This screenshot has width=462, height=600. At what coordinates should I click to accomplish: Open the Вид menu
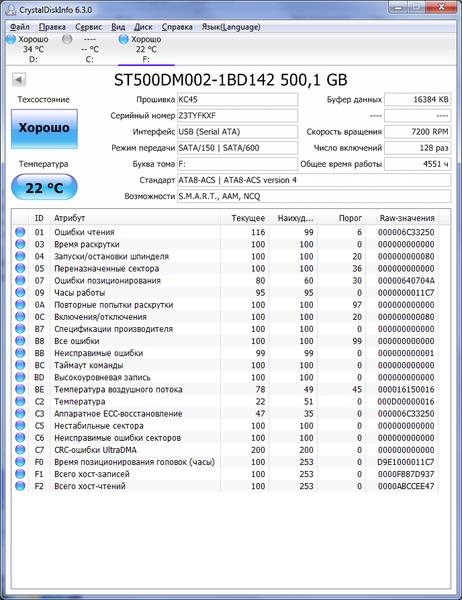coord(118,27)
